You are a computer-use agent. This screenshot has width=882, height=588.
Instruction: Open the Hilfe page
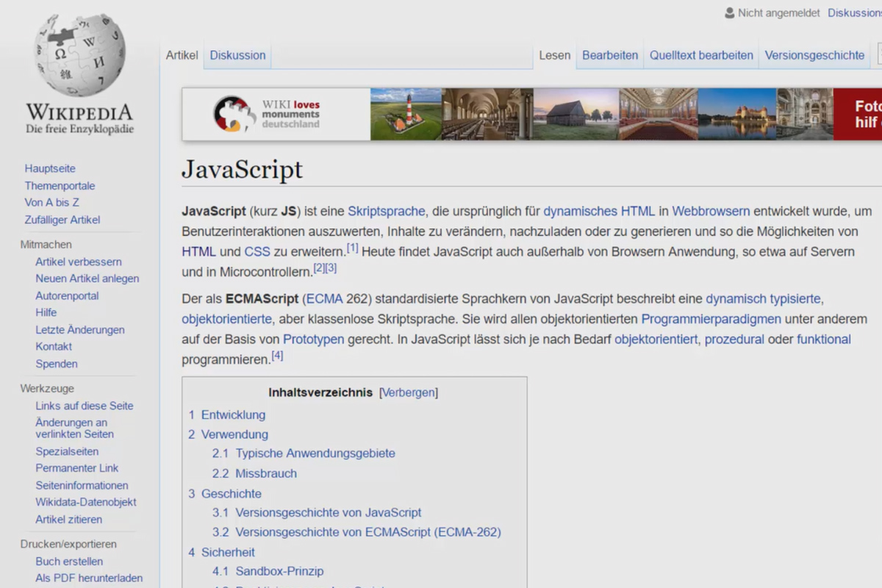(46, 312)
